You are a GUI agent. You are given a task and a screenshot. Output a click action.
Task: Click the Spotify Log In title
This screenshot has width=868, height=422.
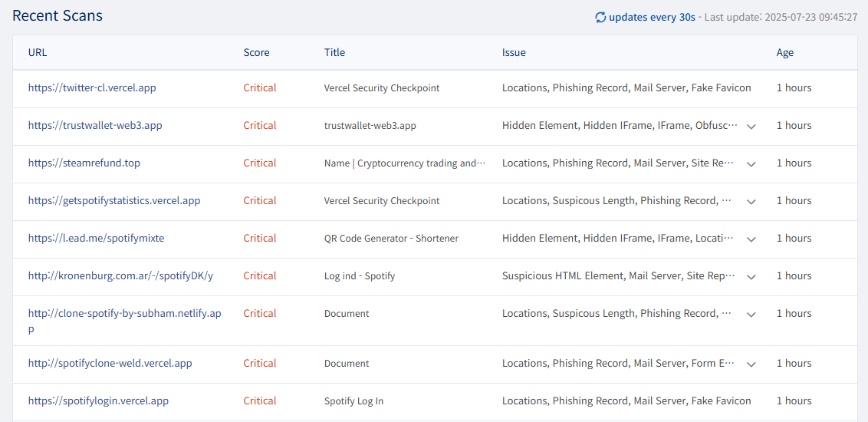[x=353, y=401]
